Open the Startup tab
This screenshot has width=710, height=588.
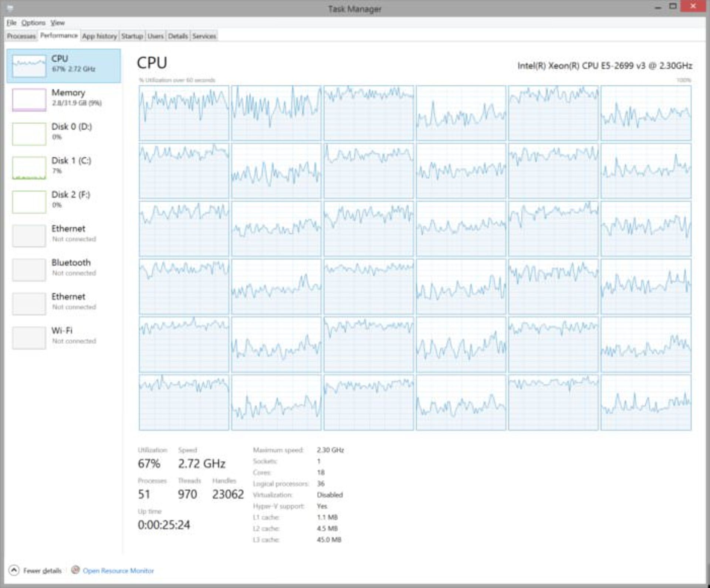(x=132, y=36)
